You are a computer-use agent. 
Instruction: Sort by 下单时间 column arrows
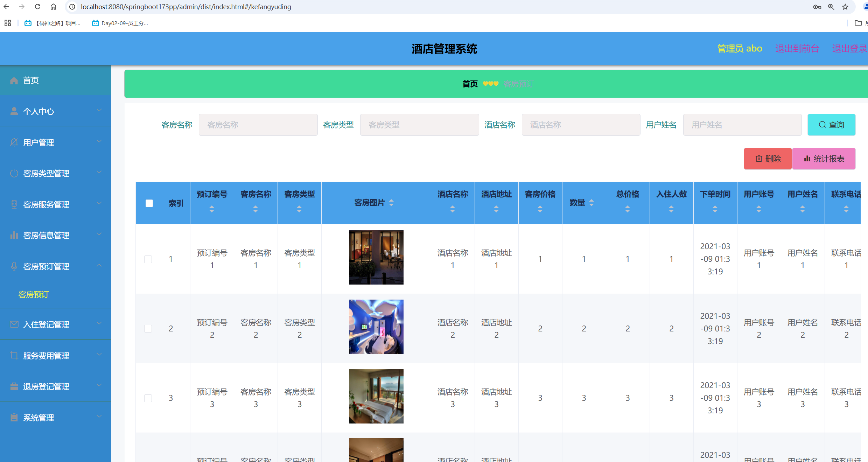pos(715,209)
